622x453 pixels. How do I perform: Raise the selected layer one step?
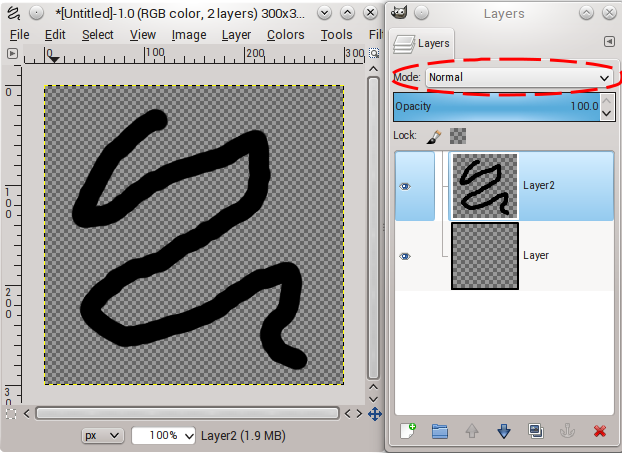[x=472, y=431]
